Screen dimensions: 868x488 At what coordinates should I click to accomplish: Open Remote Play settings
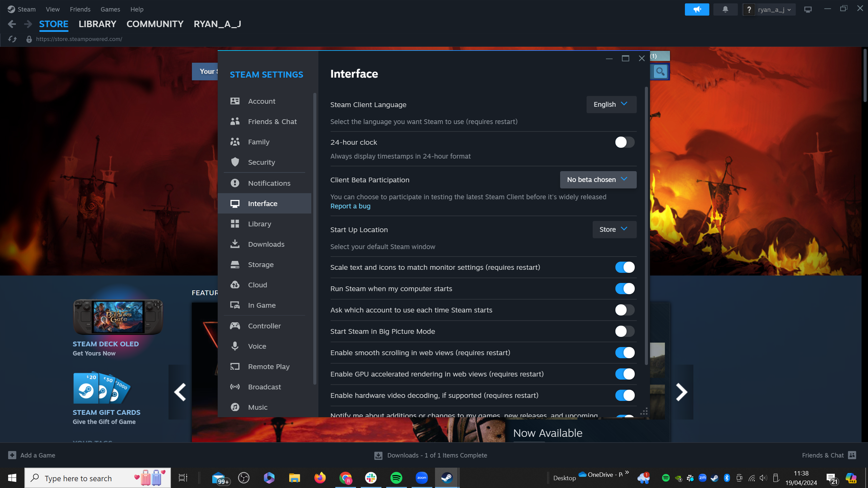point(264,366)
